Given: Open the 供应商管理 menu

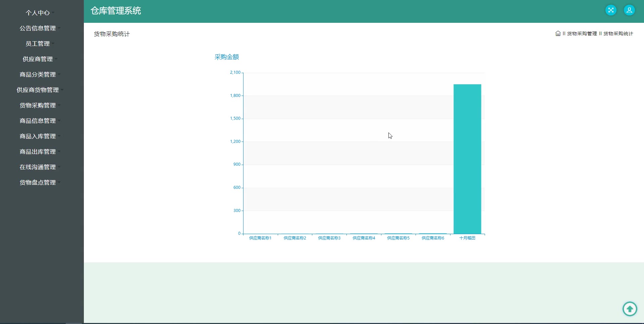Looking at the screenshot, I should pyautogui.click(x=38, y=59).
